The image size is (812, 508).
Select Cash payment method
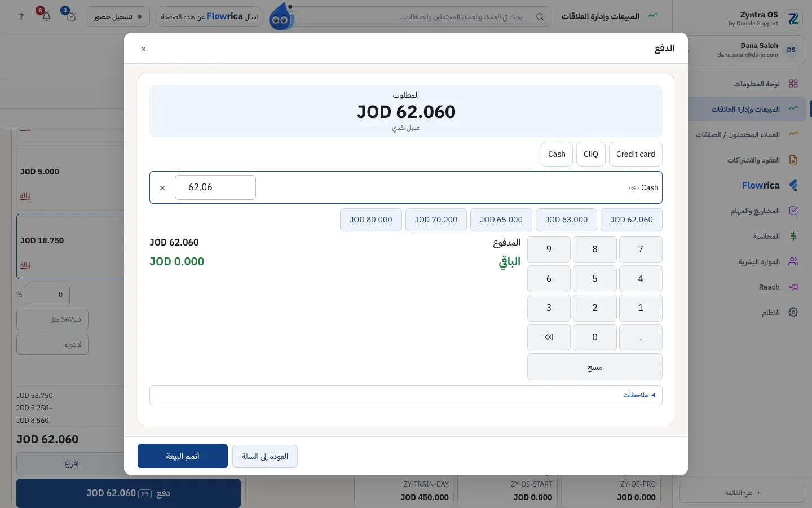[557, 154]
